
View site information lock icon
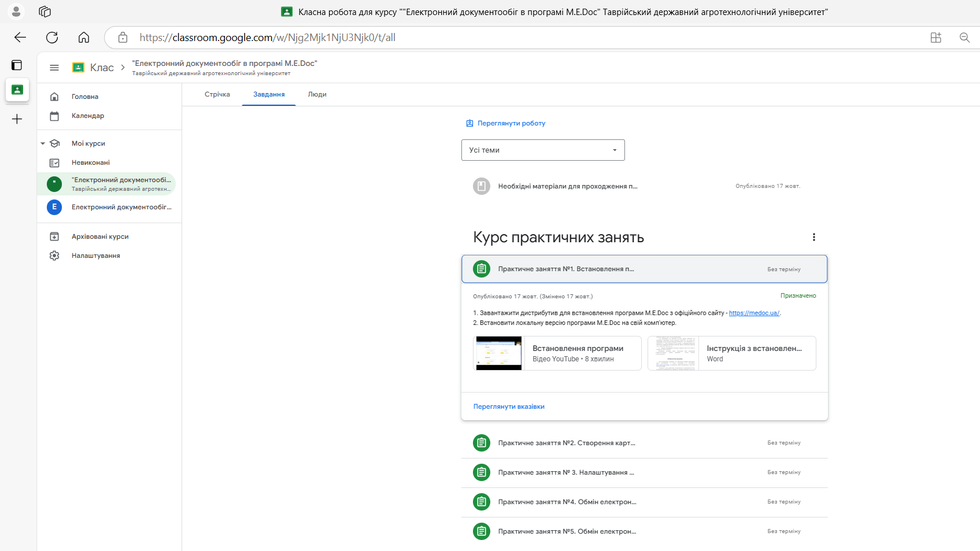pos(123,38)
